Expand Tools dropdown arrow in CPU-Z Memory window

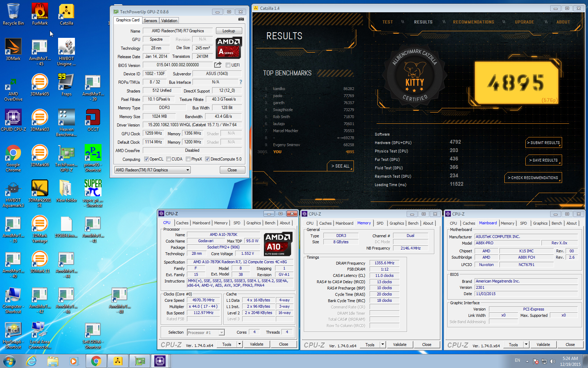(x=383, y=345)
